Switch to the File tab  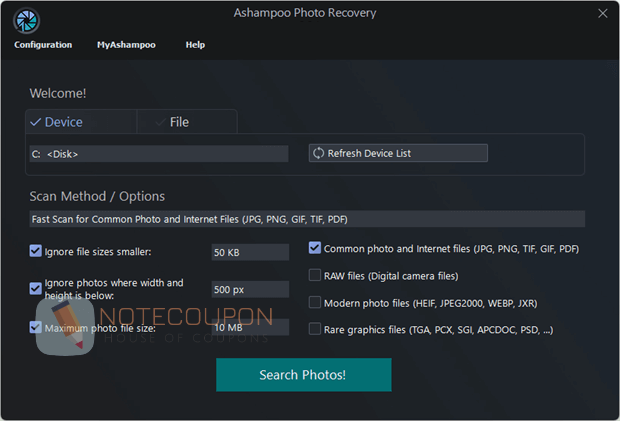187,122
